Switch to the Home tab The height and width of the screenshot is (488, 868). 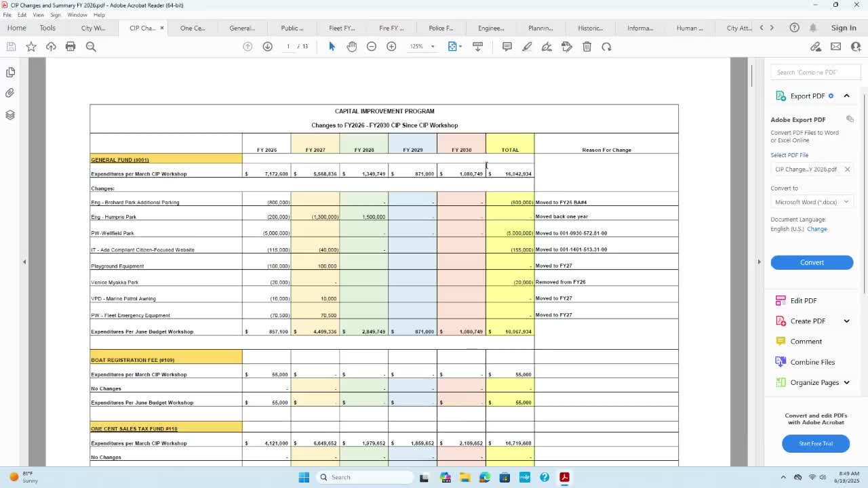pos(17,28)
